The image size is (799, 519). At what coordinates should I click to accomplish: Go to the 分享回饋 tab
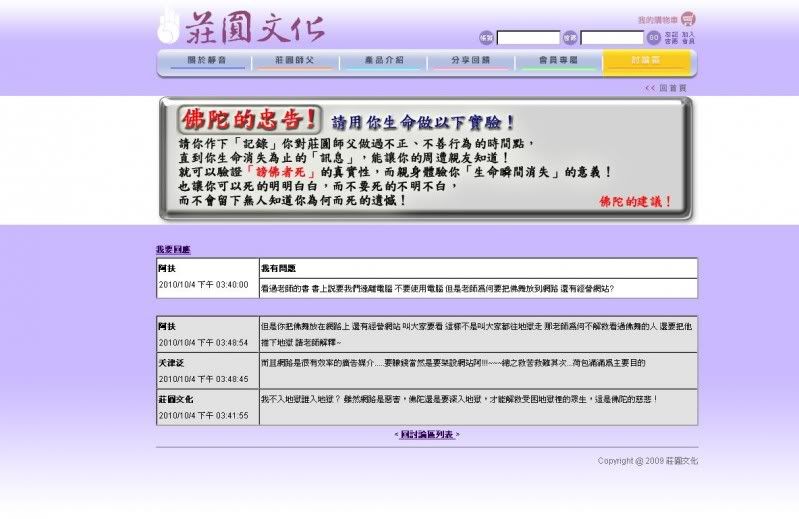click(470, 62)
